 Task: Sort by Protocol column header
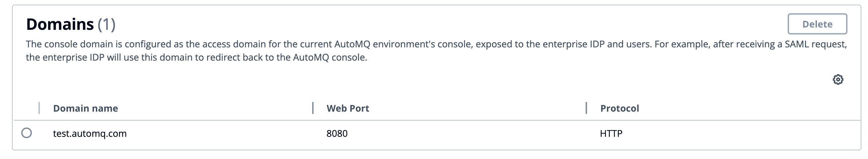click(620, 108)
